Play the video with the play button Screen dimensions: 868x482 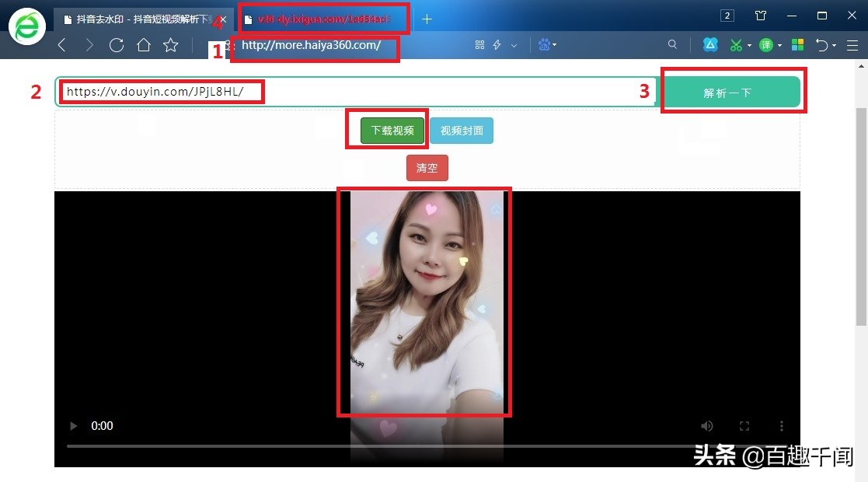point(72,425)
